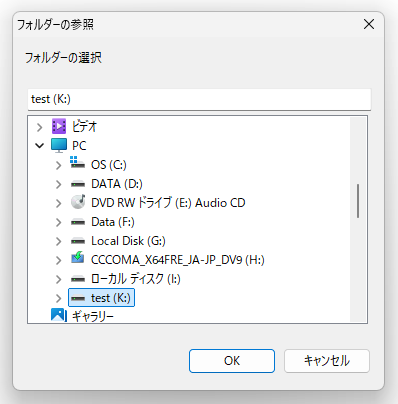Click the folder name text field

click(199, 99)
